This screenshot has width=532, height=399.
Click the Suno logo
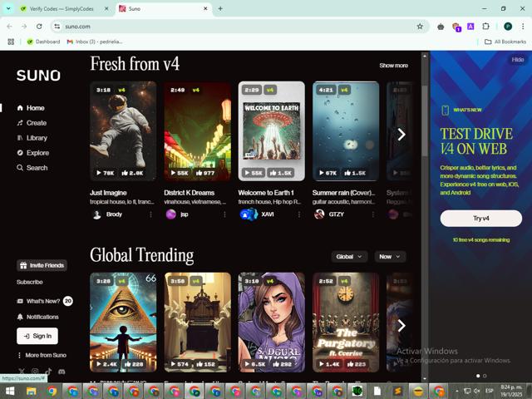coord(38,76)
